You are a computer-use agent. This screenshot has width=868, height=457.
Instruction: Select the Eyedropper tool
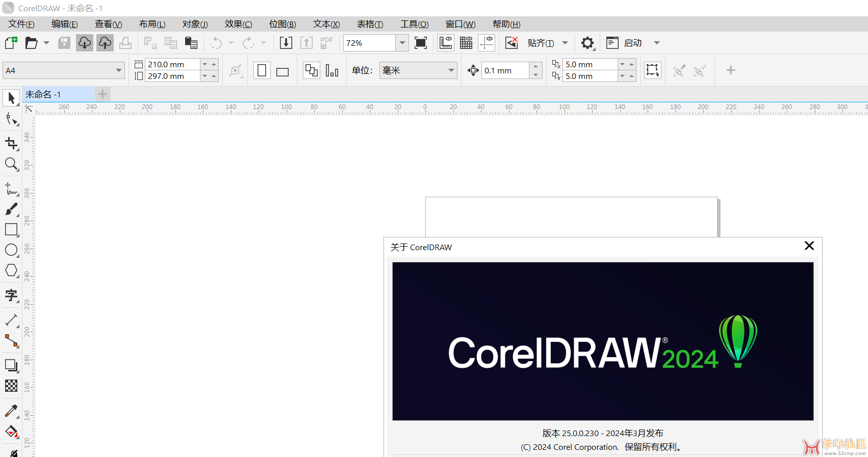pos(11,411)
